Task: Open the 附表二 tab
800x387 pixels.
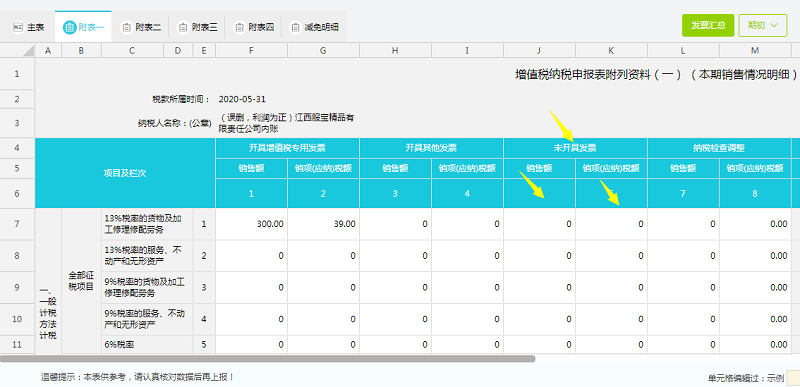Action: coord(141,27)
